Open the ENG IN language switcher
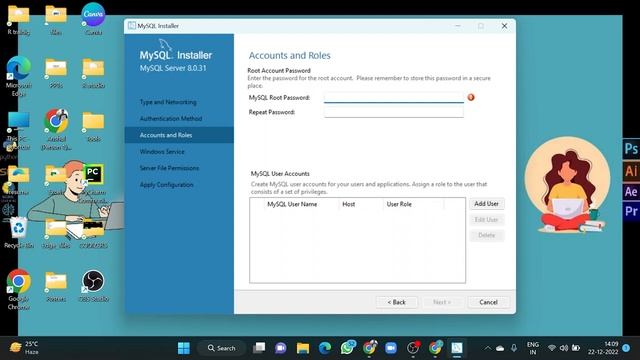This screenshot has width=640, height=360. (x=533, y=348)
